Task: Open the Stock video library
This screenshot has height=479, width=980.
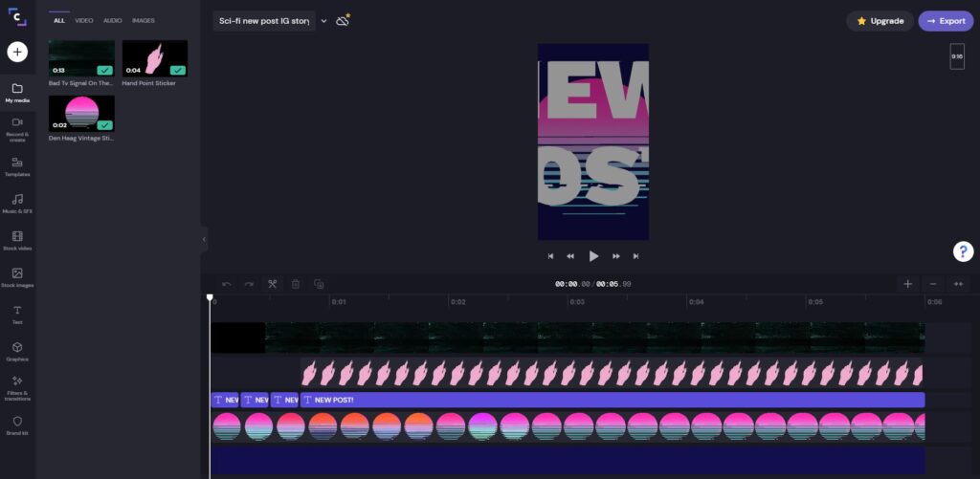Action: coord(17,240)
